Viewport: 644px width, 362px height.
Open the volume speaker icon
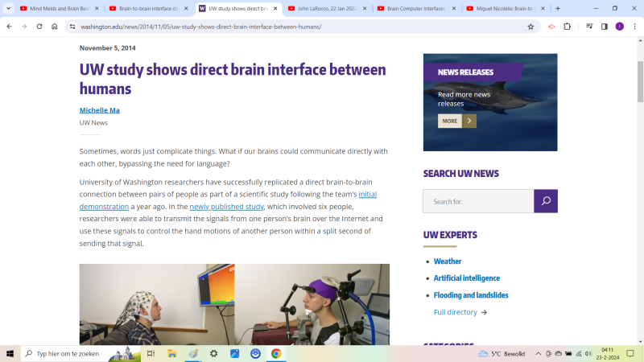coord(588,353)
